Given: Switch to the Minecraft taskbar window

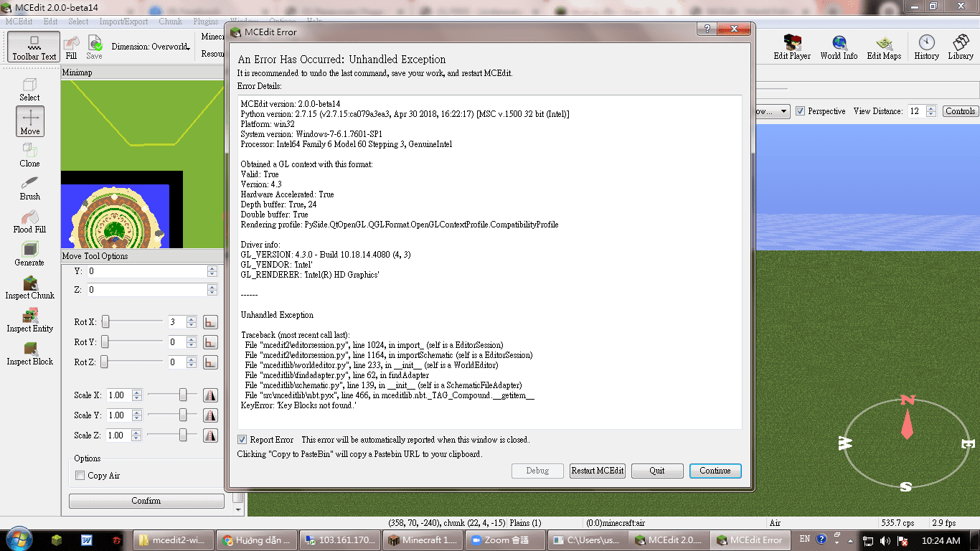Looking at the screenshot, I should click(422, 540).
